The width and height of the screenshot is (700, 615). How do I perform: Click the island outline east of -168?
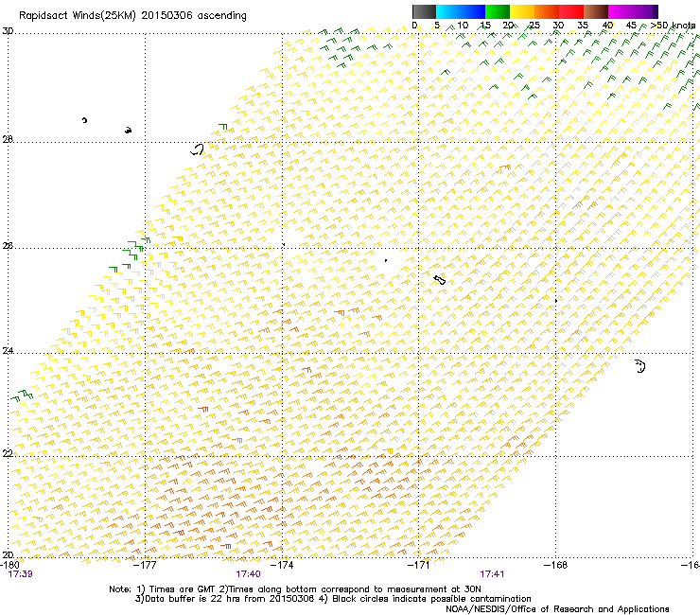pos(640,366)
